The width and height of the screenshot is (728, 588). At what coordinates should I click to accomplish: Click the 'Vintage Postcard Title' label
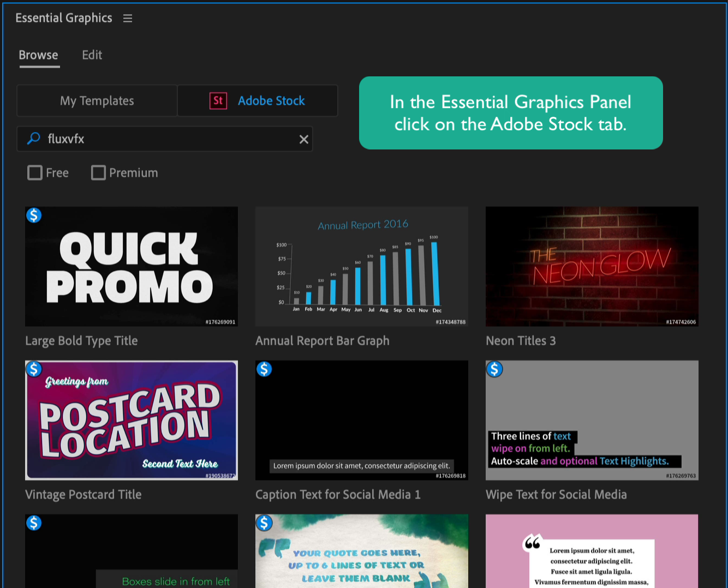[x=83, y=495]
